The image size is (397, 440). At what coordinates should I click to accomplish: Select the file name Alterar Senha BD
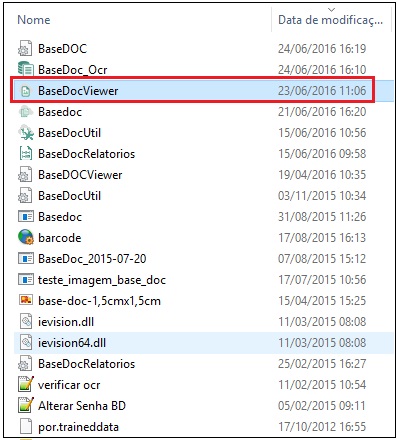pos(82,406)
